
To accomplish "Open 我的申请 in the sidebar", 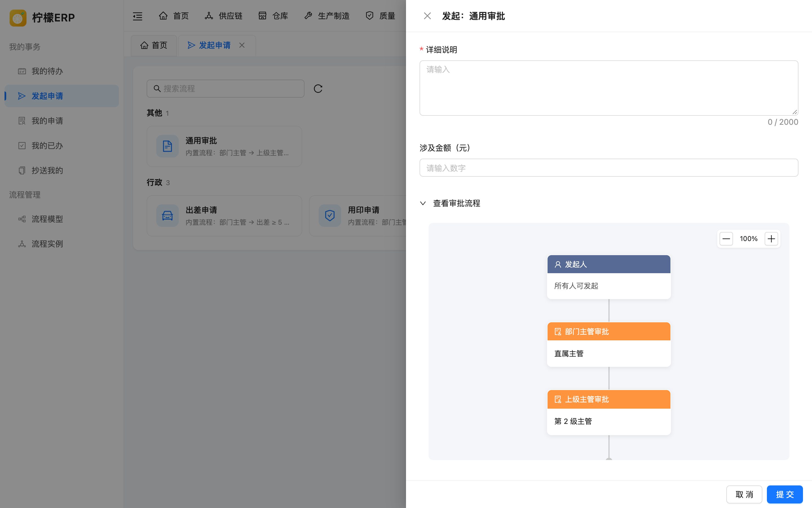I will pos(61,121).
